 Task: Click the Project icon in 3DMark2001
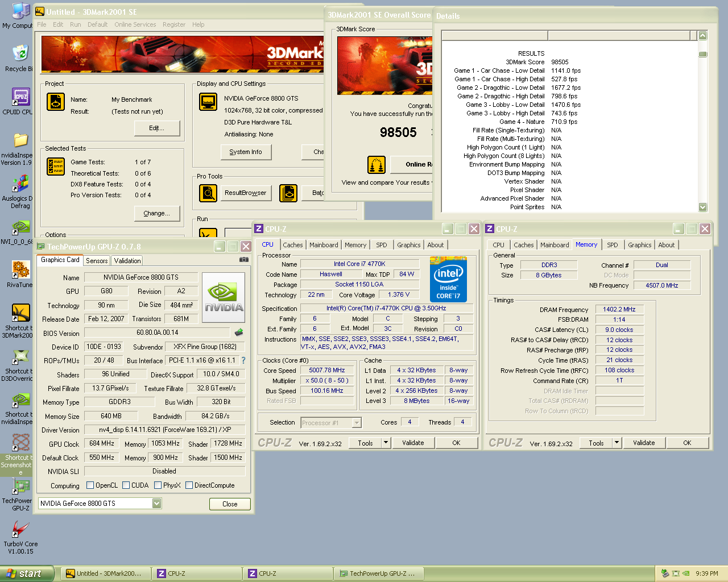pos(56,102)
